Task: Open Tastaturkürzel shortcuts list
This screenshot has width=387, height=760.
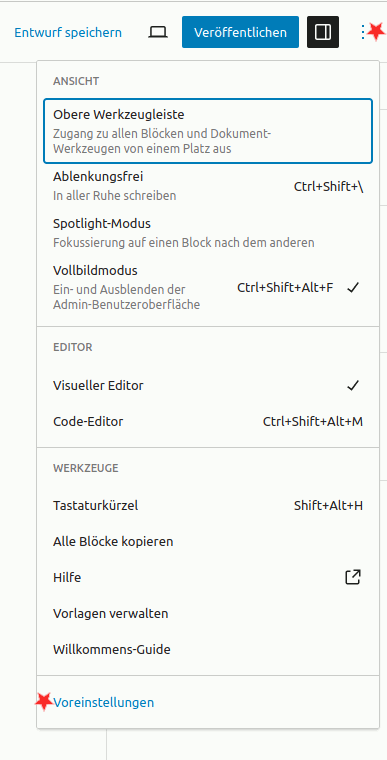Action: click(x=208, y=506)
